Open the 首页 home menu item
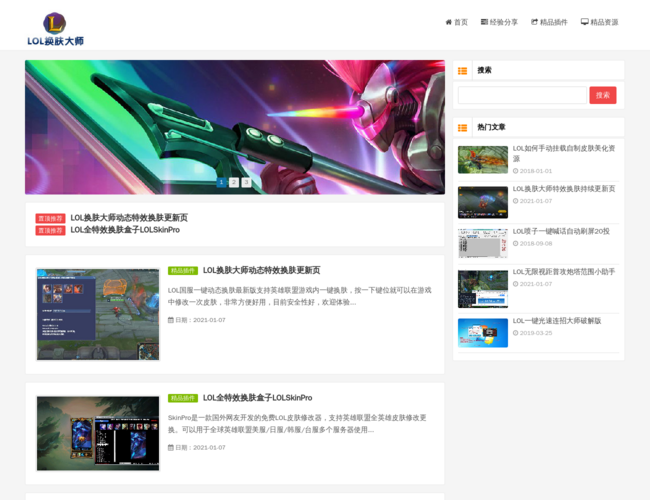This screenshot has width=650, height=500. coord(461,22)
